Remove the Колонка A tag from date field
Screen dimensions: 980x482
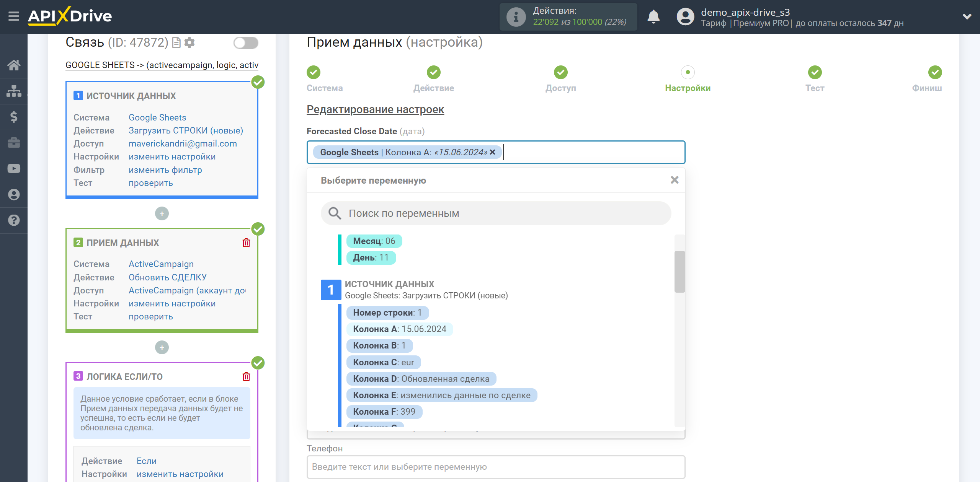(493, 152)
